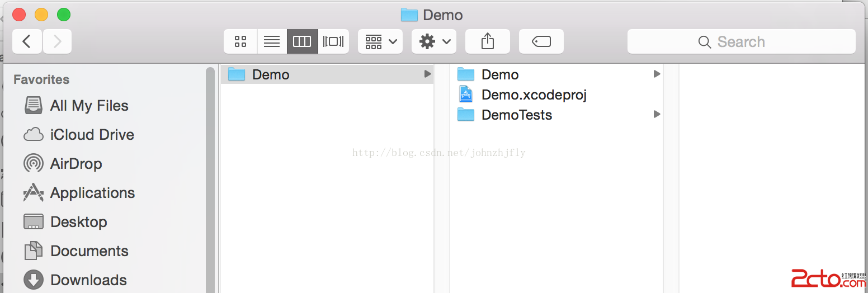This screenshot has height=293, width=868.
Task: Open the gear Action menu
Action: [x=434, y=41]
